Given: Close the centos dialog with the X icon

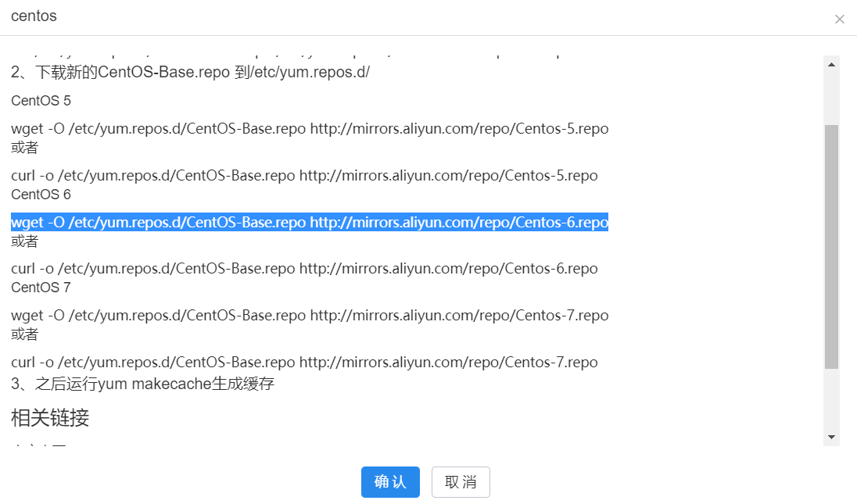Looking at the screenshot, I should click(840, 20).
